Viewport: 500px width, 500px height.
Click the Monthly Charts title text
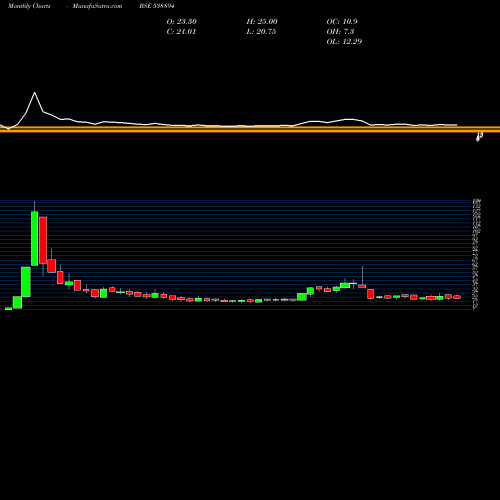click(29, 6)
